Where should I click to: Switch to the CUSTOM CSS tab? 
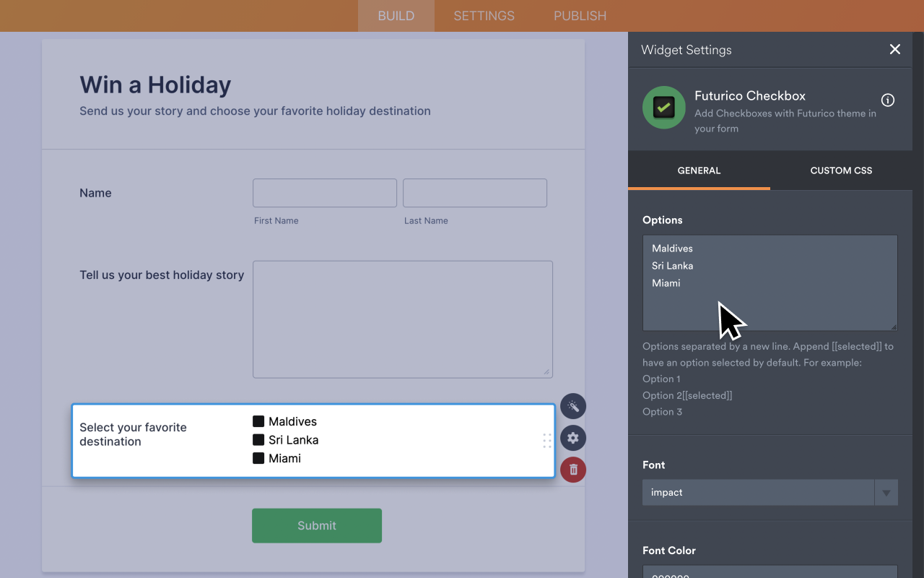point(840,171)
